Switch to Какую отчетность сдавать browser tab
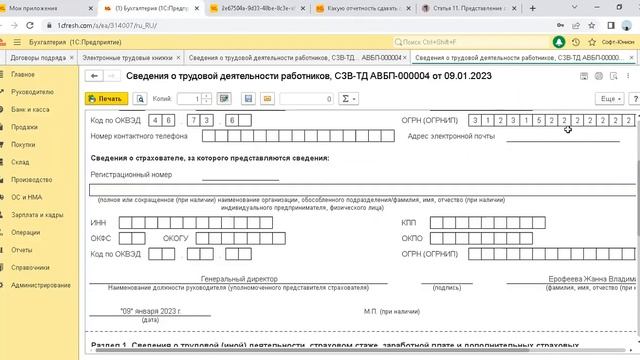640x360 pixels. coord(362,8)
